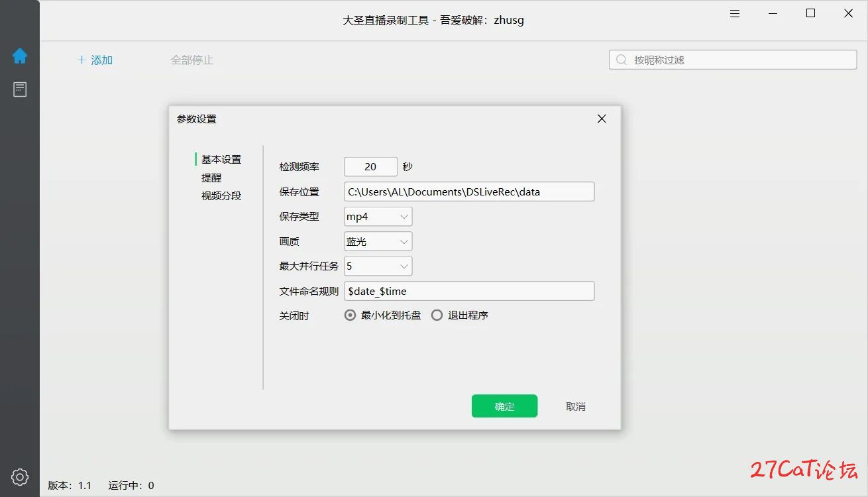Select the 基本设置 tab
The height and width of the screenshot is (497, 868).
[221, 159]
